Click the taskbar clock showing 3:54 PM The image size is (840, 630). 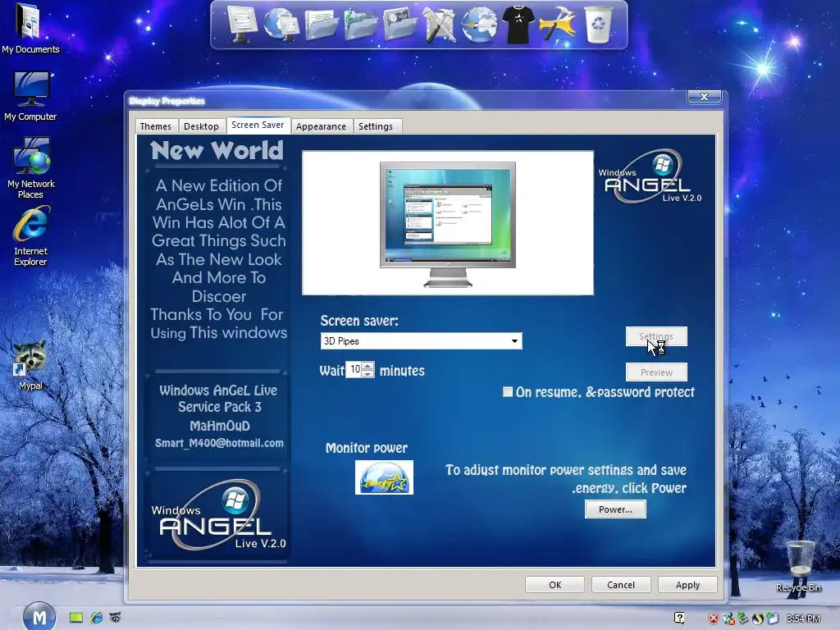pyautogui.click(x=804, y=619)
